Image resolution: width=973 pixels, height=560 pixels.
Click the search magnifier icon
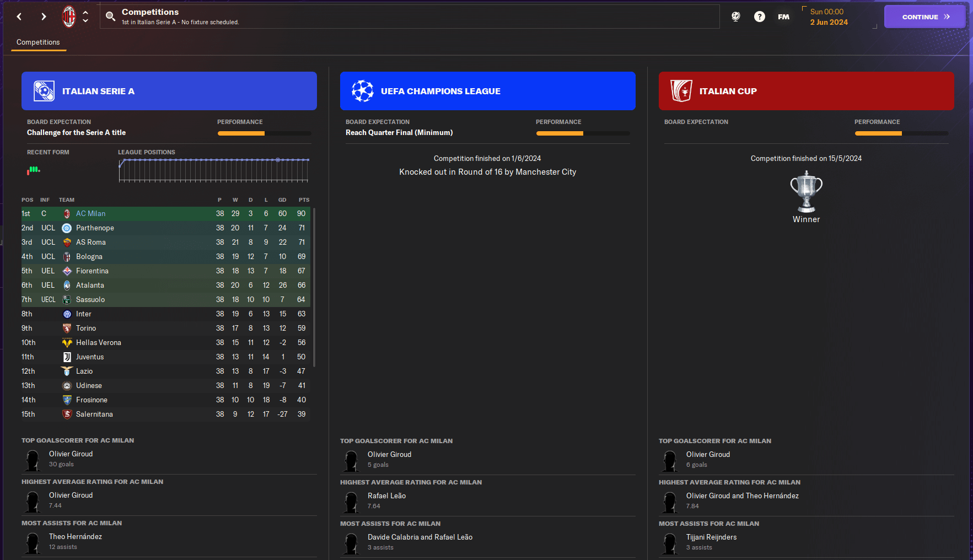[x=110, y=17]
